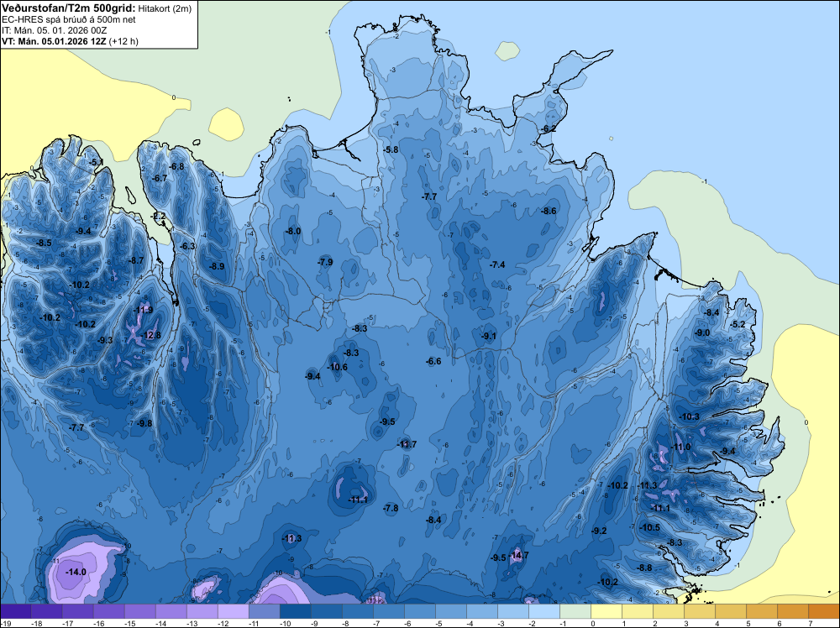Click the -8.0 temperature label on the map
Viewport: 840px width, 628px height.
[293, 231]
